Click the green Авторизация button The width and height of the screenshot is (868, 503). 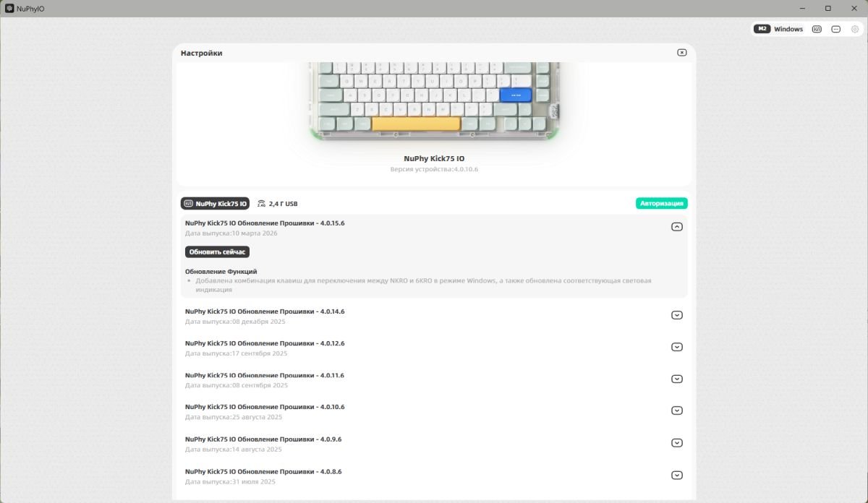point(662,204)
